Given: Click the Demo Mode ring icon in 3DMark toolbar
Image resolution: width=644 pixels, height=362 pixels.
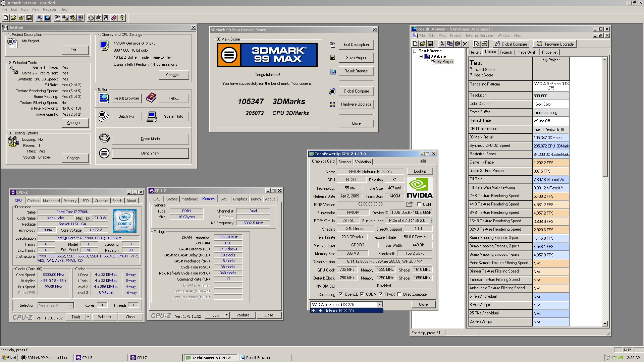Looking at the screenshot, I should point(91,18).
